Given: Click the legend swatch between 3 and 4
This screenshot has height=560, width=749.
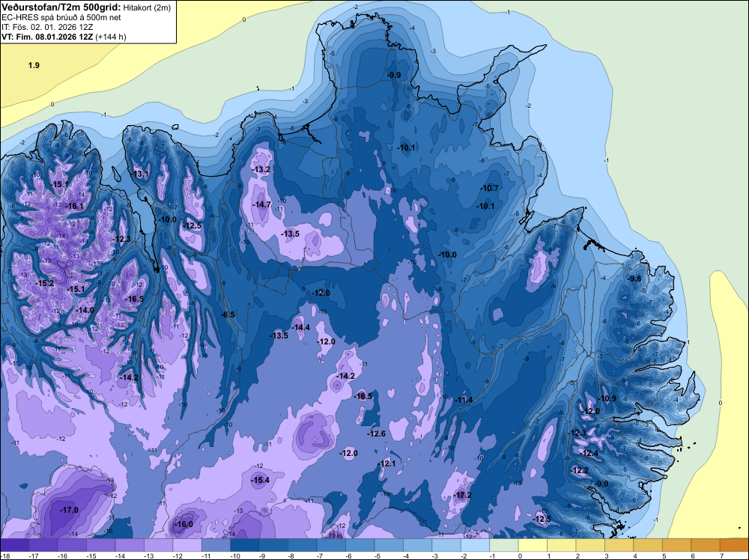Looking at the screenshot, I should 619,545.
